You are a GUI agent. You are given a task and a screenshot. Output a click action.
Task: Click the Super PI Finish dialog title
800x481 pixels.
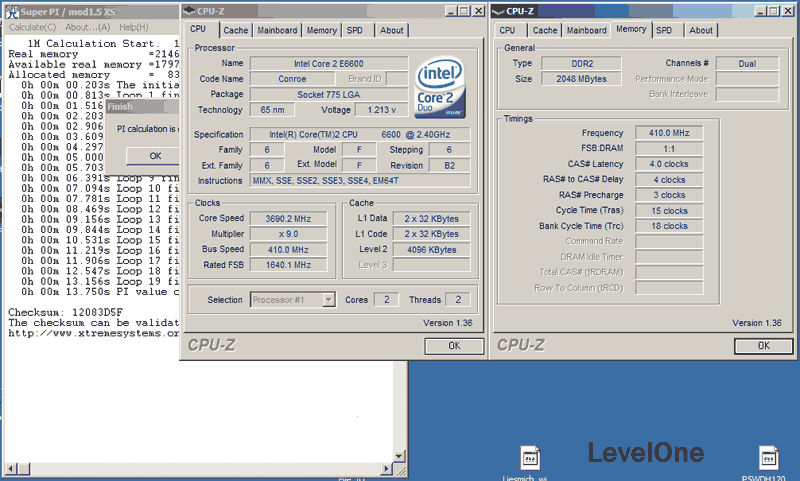point(120,107)
